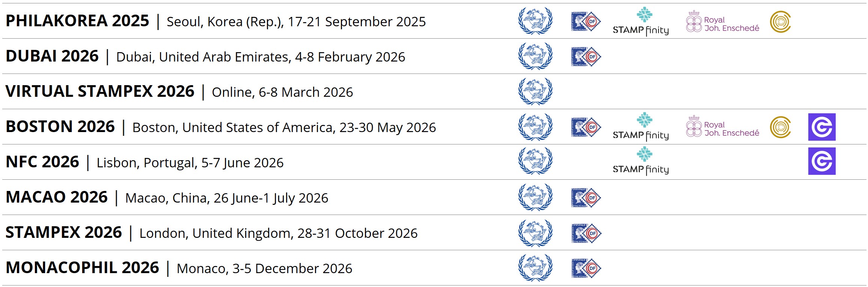868x287 pixels.
Task: Click the UPU emblem for VIRTUAL STAMPEX 2026
Action: (x=535, y=92)
